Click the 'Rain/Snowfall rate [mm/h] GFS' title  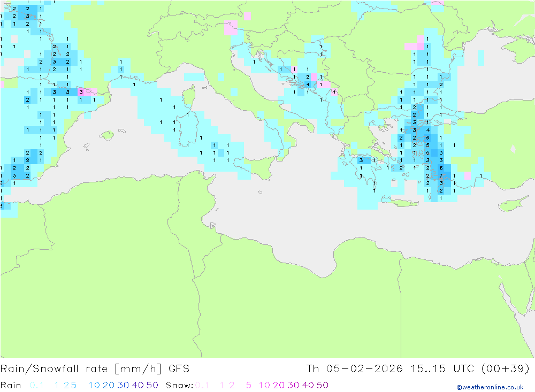click(95, 368)
